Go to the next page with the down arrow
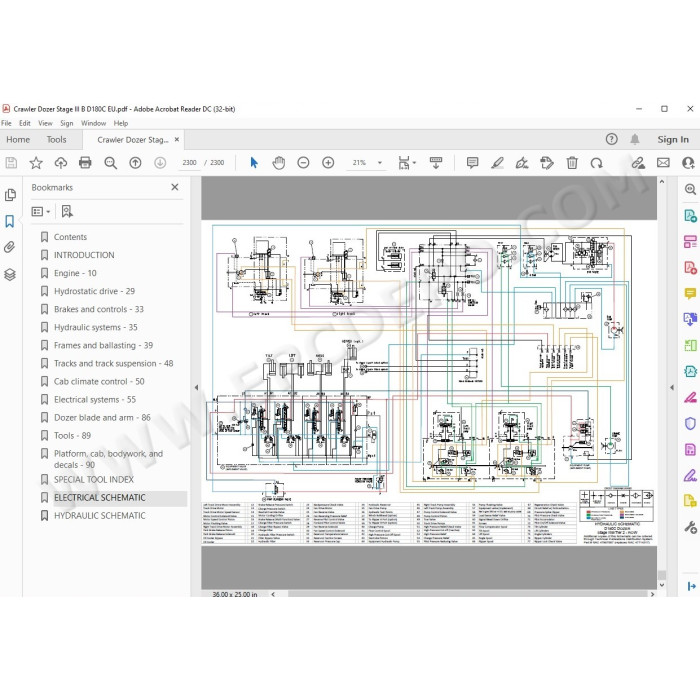The image size is (700, 700). coord(160,163)
